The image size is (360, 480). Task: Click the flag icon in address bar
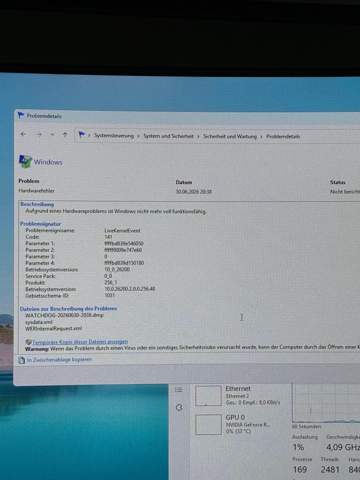[x=82, y=135]
